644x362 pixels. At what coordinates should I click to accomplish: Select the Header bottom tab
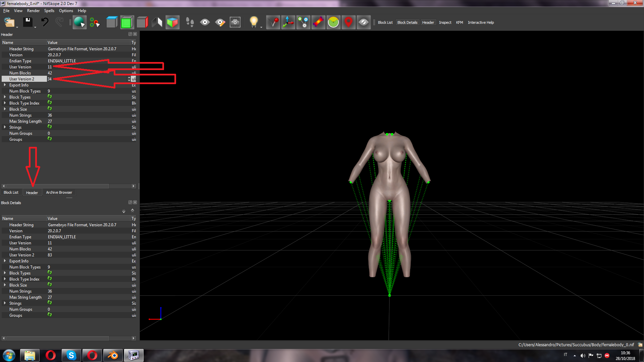pos(32,193)
